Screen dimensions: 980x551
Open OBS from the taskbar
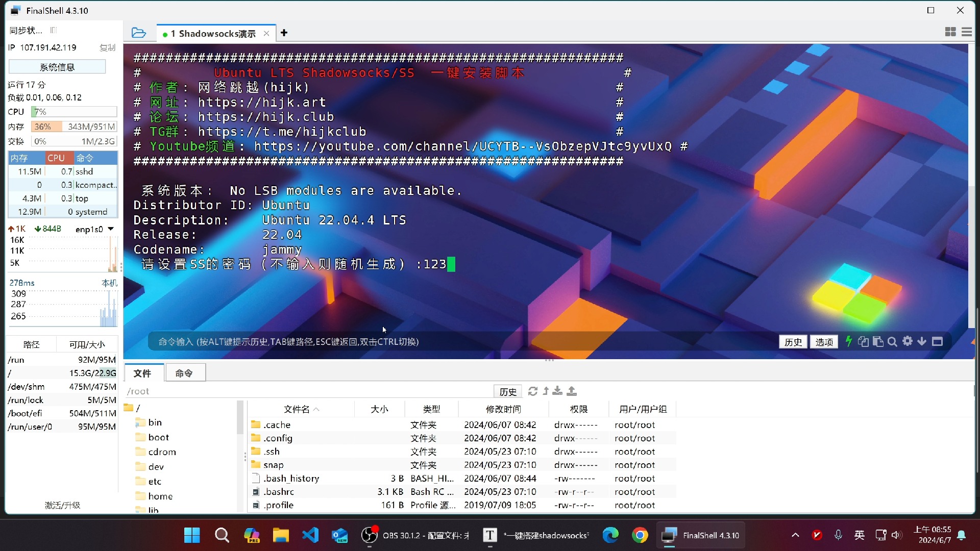tap(415, 535)
